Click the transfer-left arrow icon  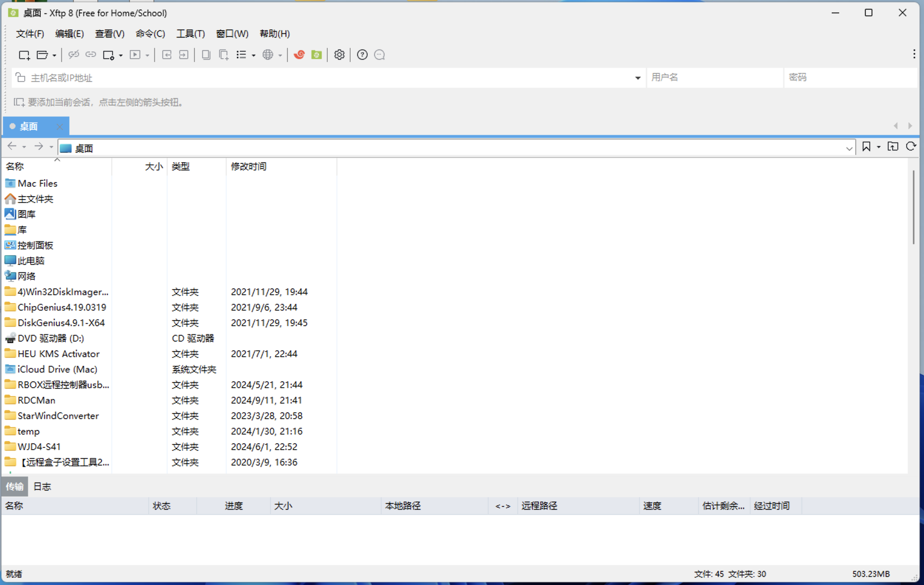click(166, 55)
